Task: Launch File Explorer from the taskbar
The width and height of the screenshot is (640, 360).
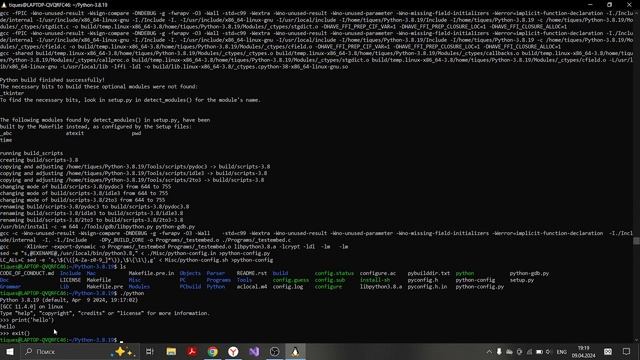Action: click(171, 351)
